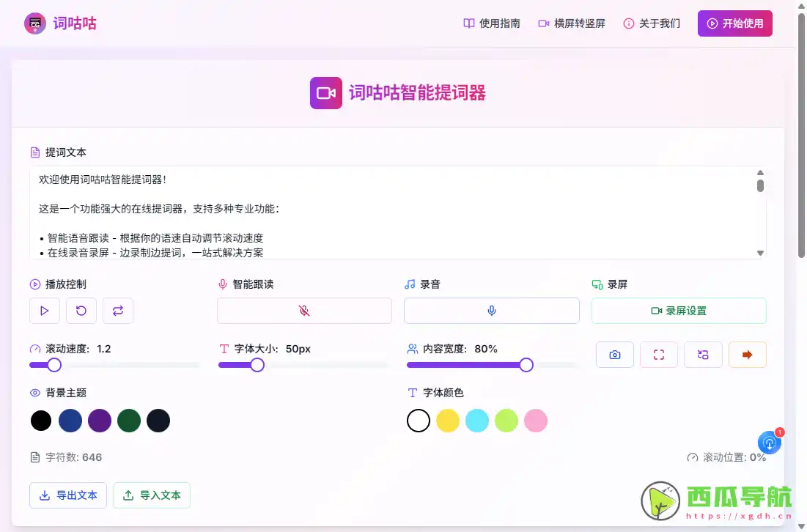Image resolution: width=807 pixels, height=532 pixels.
Task: Adjust the 滚动速度 slider handle
Action: pos(54,366)
